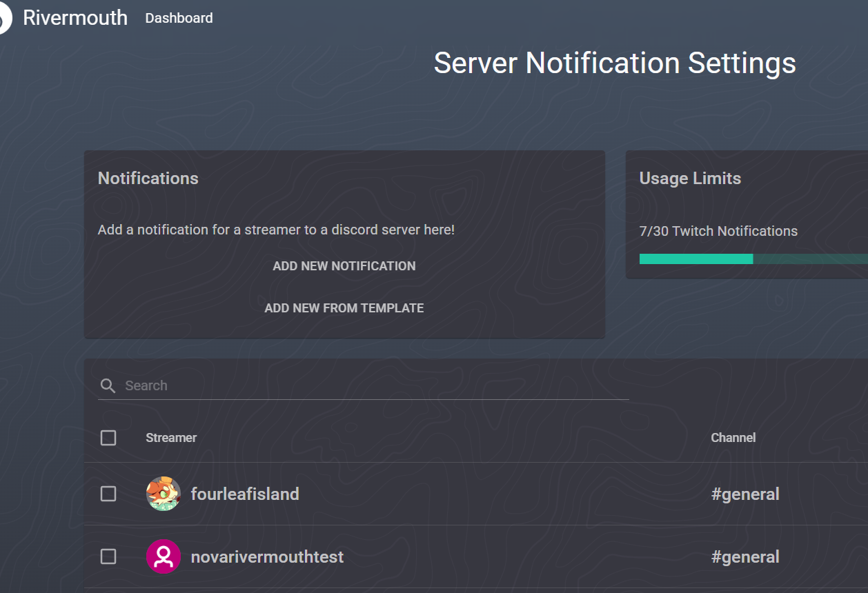The image size is (868, 593).
Task: Click the pink novarivermouthtest avatar icon
Action: click(164, 556)
